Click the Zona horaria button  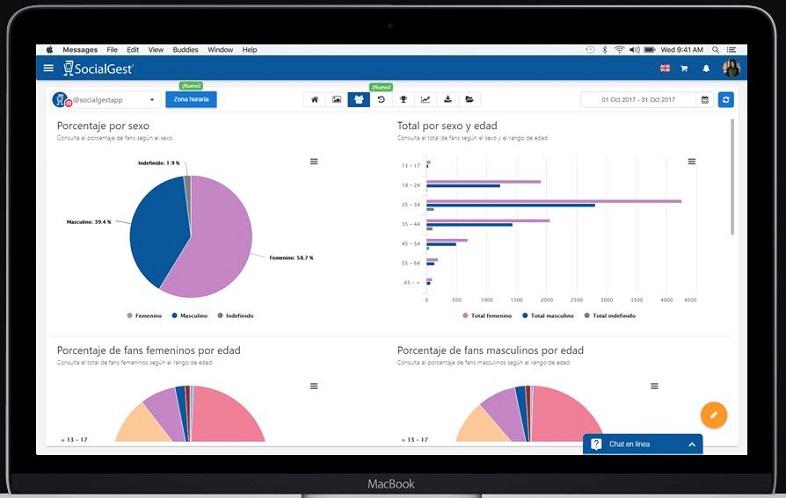pyautogui.click(x=191, y=99)
